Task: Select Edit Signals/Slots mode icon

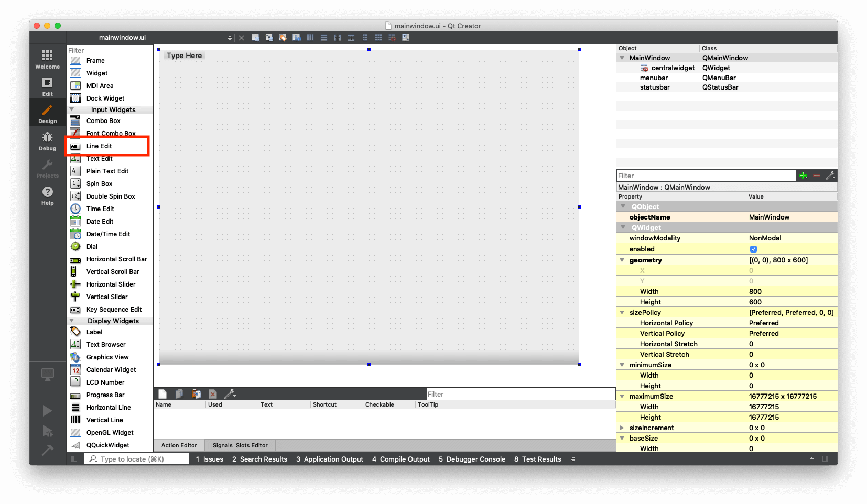Action: pyautogui.click(x=269, y=37)
